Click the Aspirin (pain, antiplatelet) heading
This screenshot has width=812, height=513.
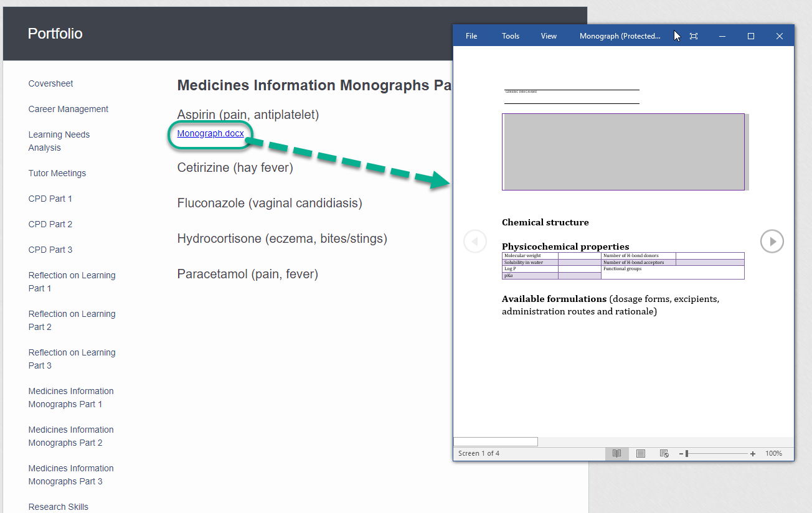[x=248, y=115]
